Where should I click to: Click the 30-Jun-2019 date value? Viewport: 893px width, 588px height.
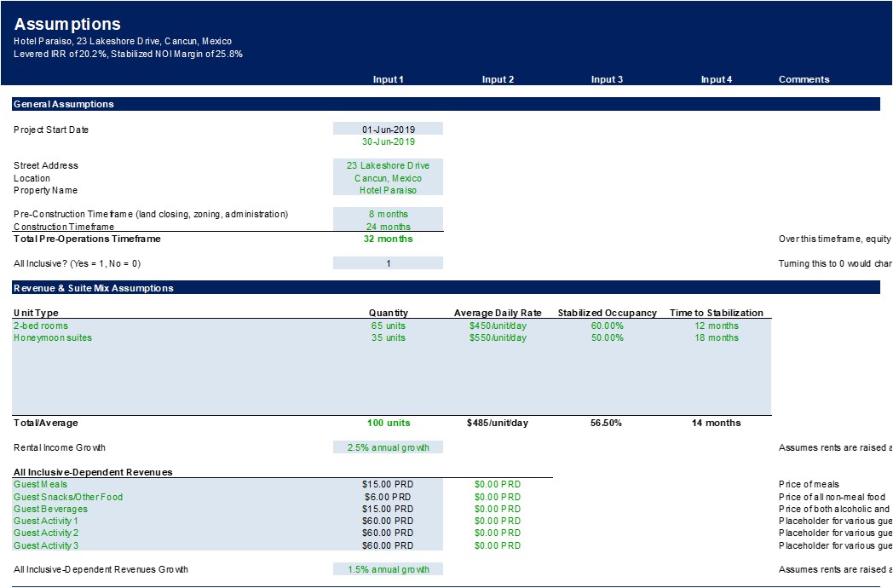(388, 141)
